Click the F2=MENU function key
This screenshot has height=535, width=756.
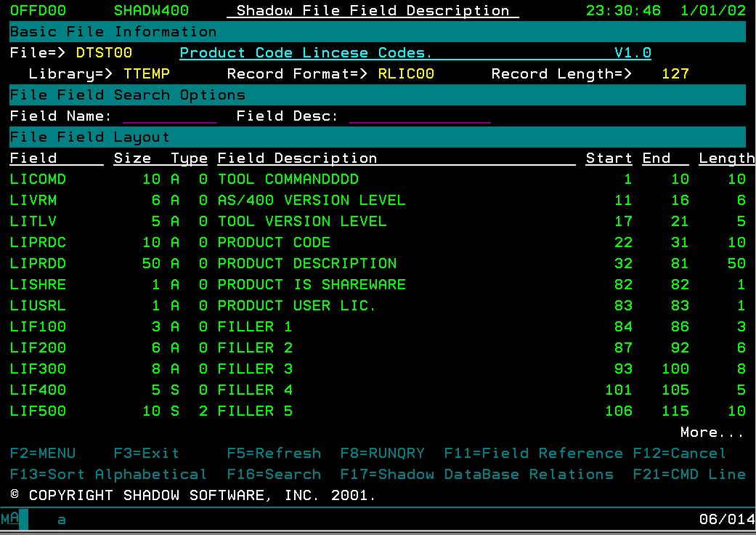pyautogui.click(x=43, y=454)
